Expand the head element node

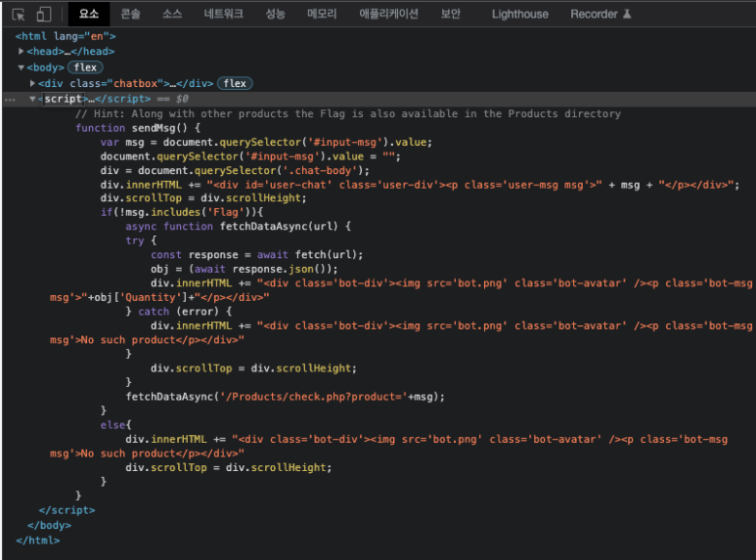[21, 51]
